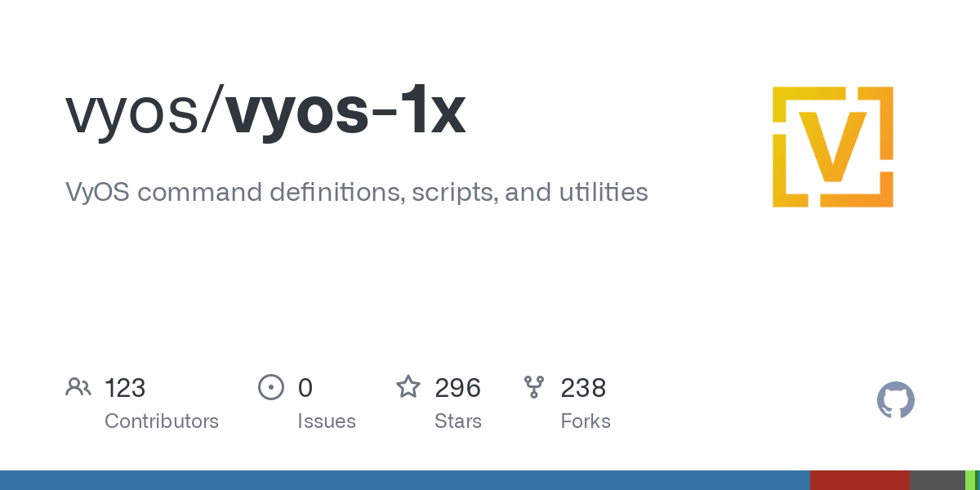This screenshot has width=980, height=490.
Task: Click the Stars label
Action: click(458, 421)
